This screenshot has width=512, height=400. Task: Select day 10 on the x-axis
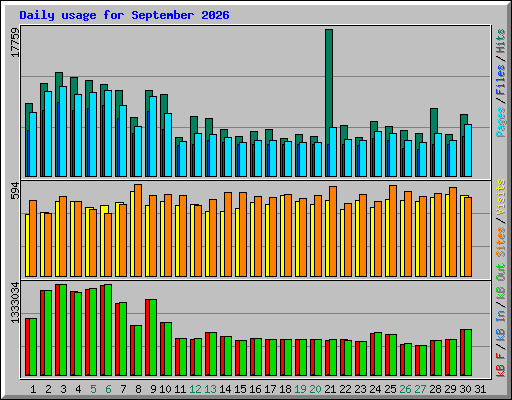[x=165, y=389]
